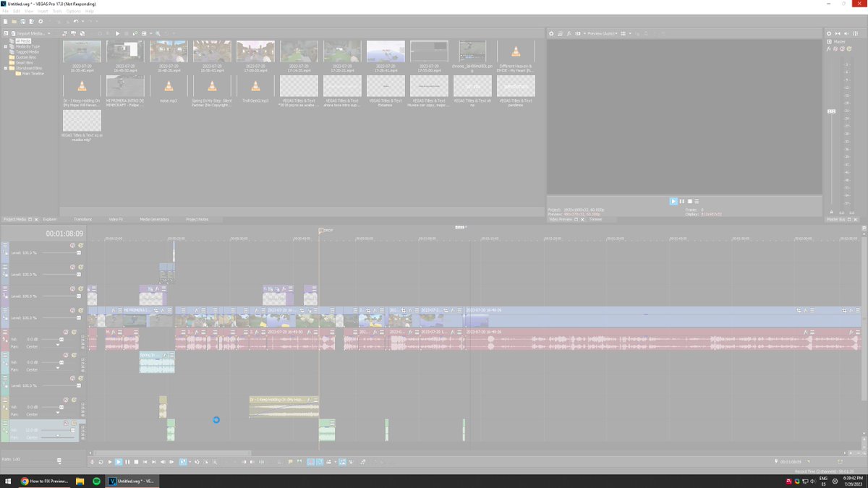Click Go to Start in transport bar
The image size is (868, 488).
pyautogui.click(x=145, y=461)
